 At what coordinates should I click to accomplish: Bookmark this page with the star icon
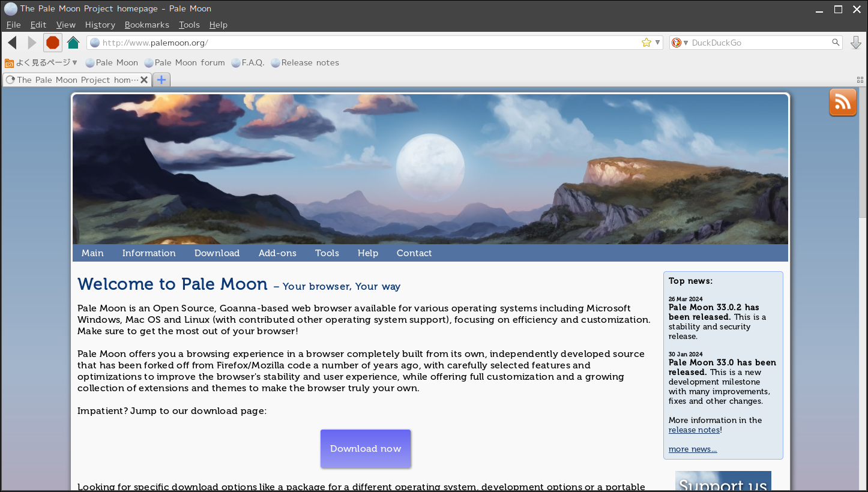click(646, 43)
